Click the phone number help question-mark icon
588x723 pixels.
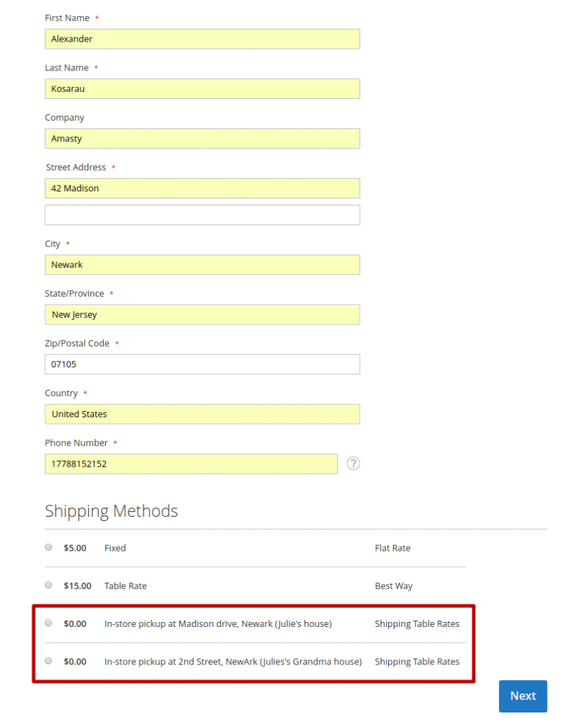click(x=354, y=464)
